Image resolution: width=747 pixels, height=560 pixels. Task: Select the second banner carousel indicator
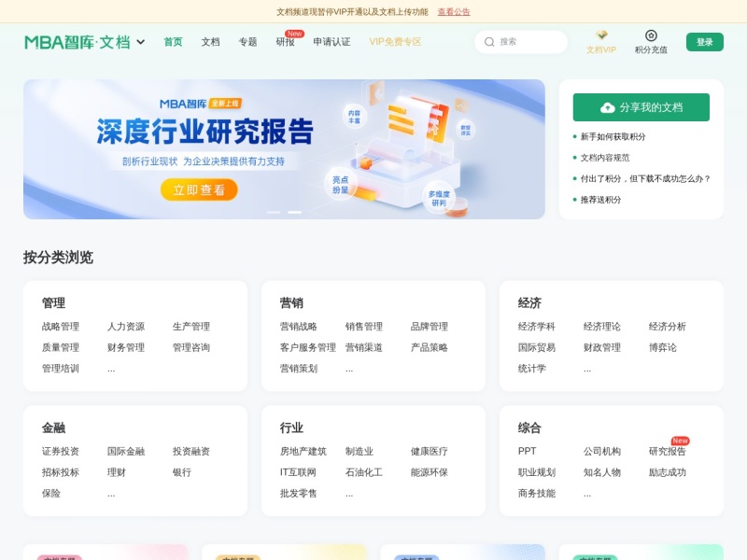(294, 212)
